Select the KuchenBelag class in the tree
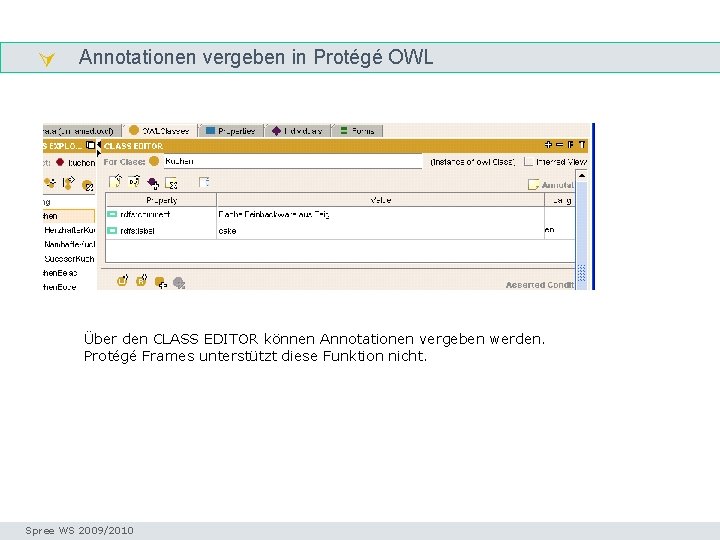Screen dimensions: 720x540 (x=60, y=273)
